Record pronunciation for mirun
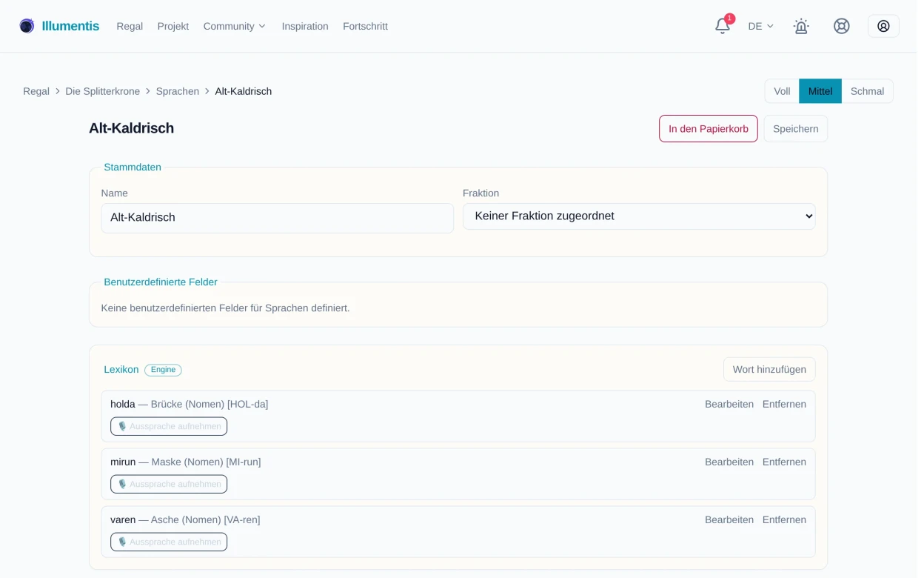The width and height of the screenshot is (924, 578). tap(169, 484)
